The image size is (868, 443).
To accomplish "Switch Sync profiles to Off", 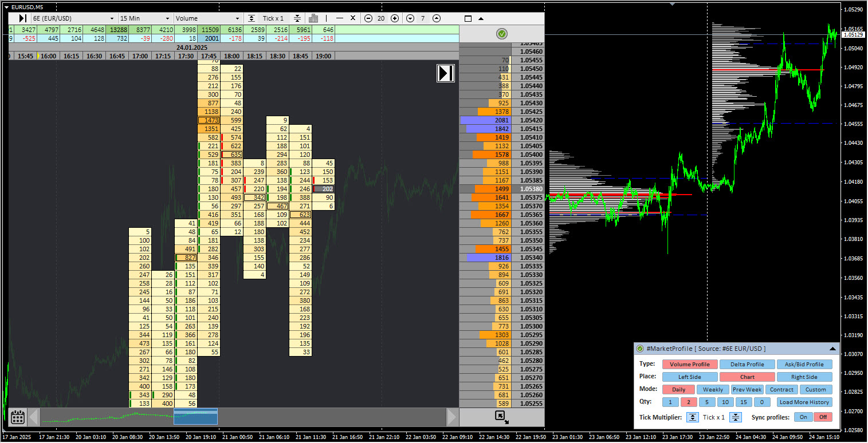I will (x=823, y=417).
